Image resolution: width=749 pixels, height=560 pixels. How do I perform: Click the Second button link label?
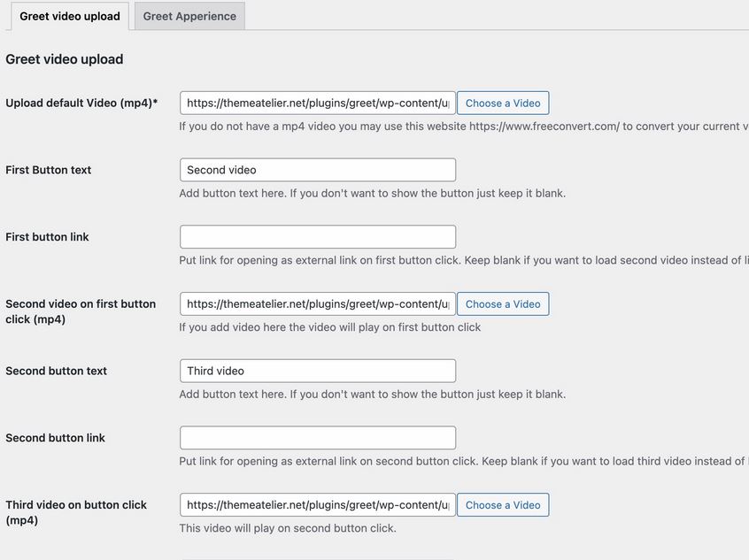pos(56,438)
